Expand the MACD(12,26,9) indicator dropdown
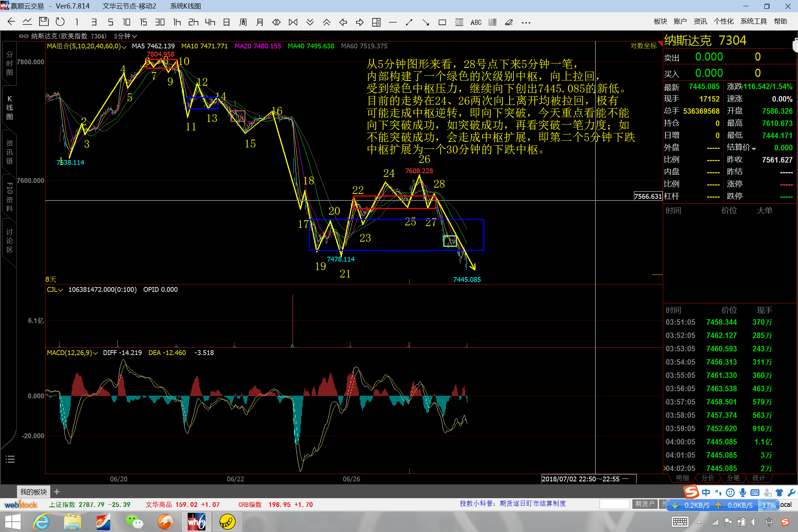The image size is (798, 532). pos(72,353)
